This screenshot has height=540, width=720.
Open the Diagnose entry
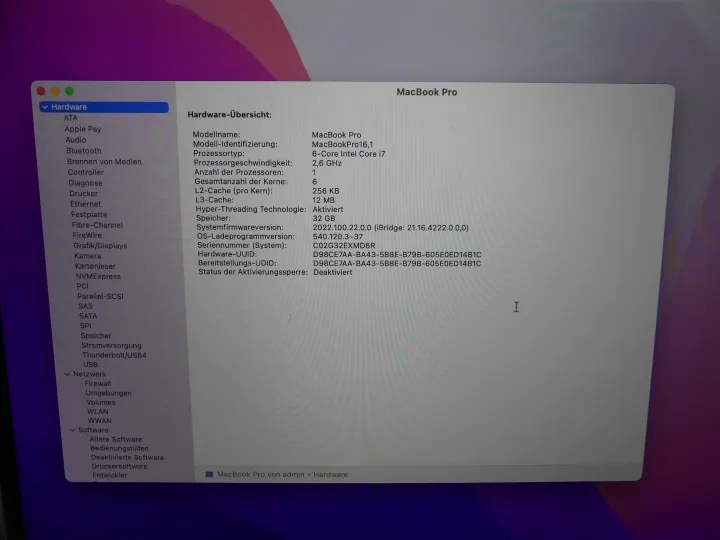pyautogui.click(x=85, y=183)
